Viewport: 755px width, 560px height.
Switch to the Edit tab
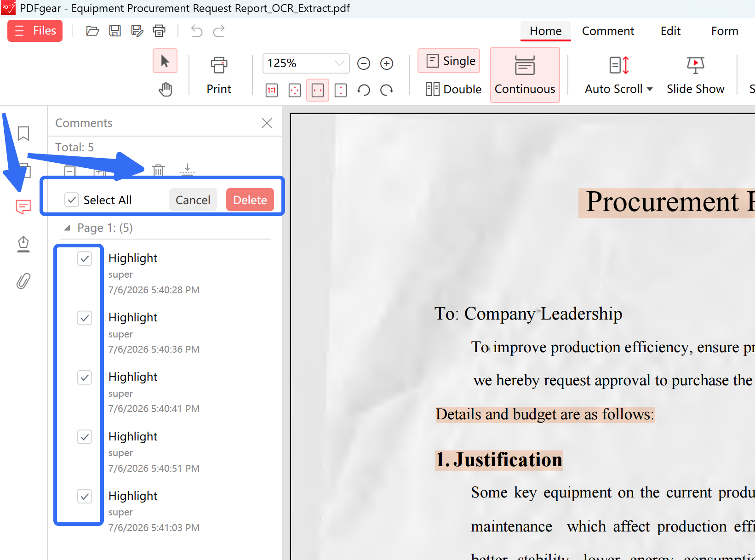670,31
